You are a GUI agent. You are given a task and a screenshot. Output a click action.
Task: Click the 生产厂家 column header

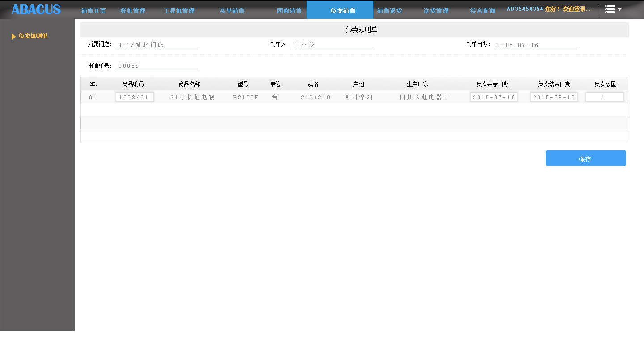click(418, 84)
